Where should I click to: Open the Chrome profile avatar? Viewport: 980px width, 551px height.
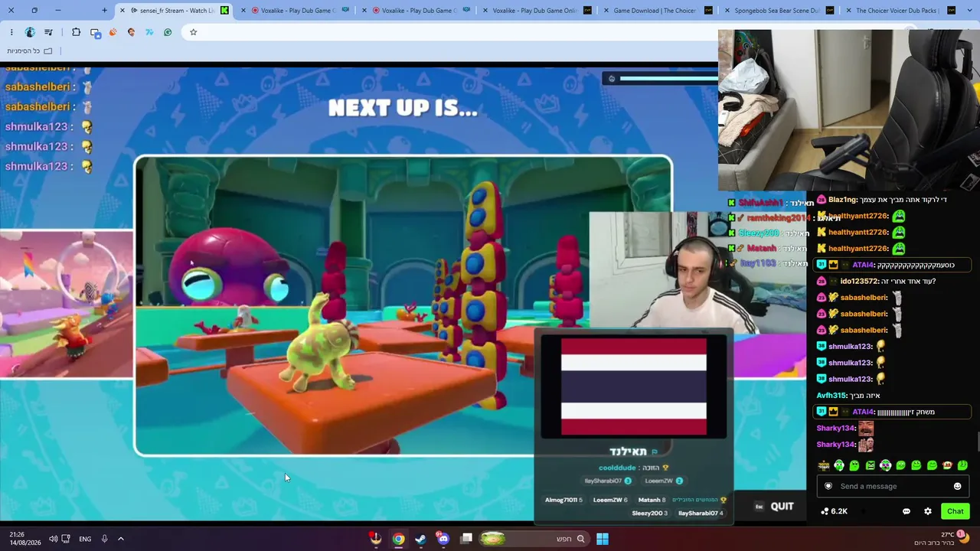(30, 32)
